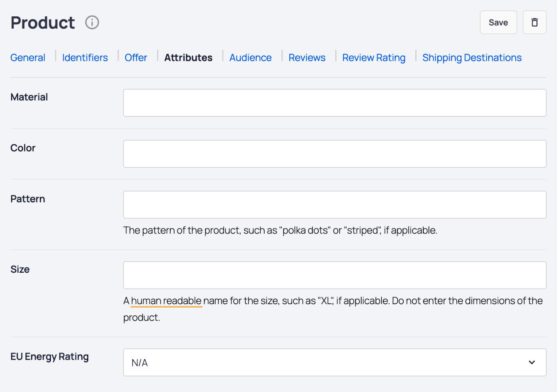The height and width of the screenshot is (392, 557).
Task: Click the product info tooltip icon
Action: coord(92,22)
